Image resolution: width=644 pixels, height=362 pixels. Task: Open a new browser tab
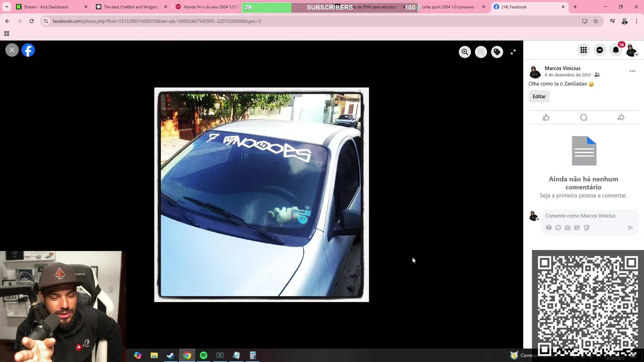[575, 7]
